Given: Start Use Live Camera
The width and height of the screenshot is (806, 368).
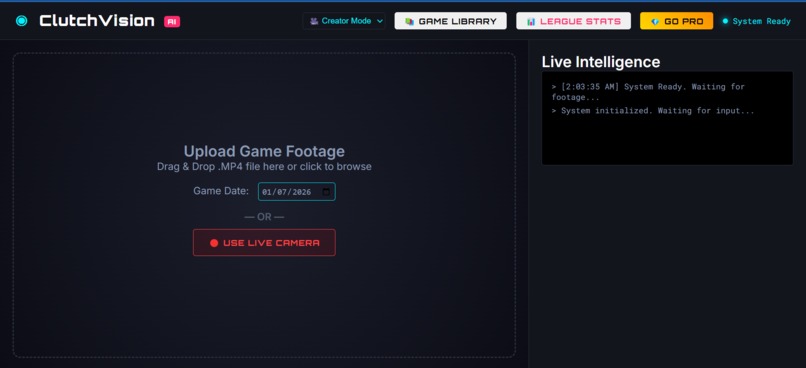Looking at the screenshot, I should tap(264, 243).
